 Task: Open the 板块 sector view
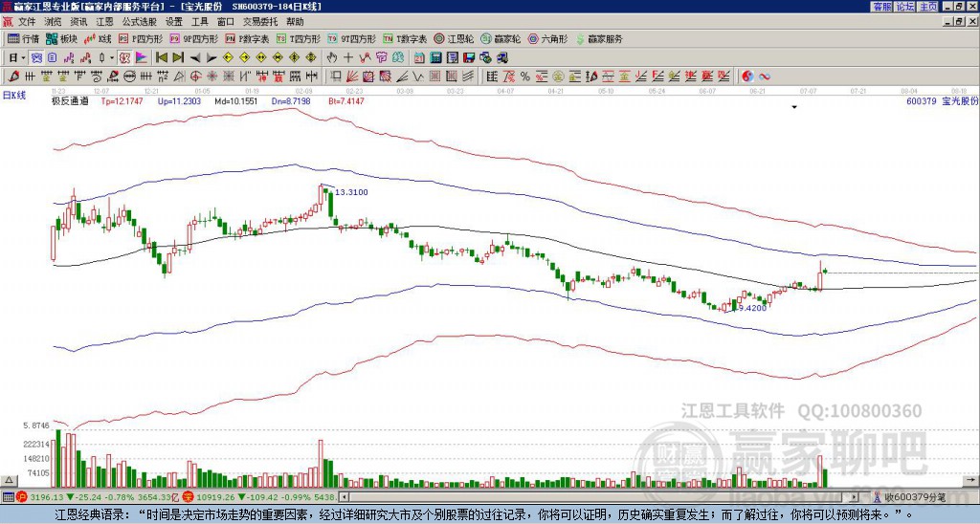pos(61,38)
